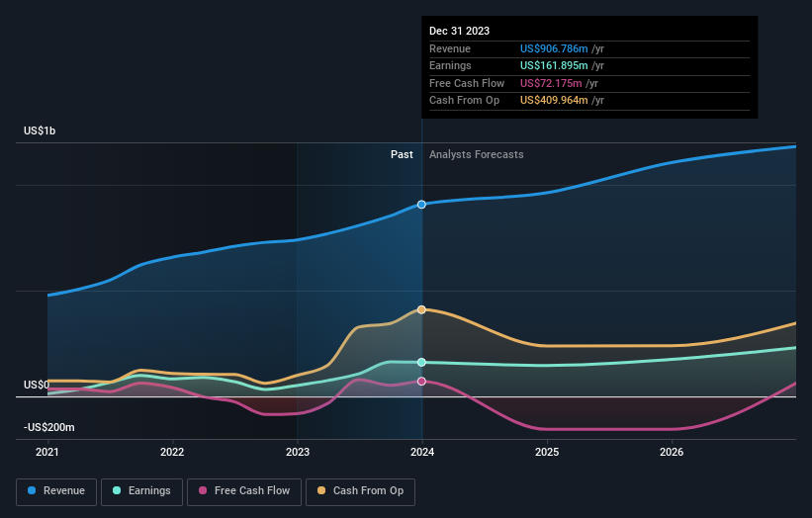Click the 2021 x-axis label

pos(47,452)
